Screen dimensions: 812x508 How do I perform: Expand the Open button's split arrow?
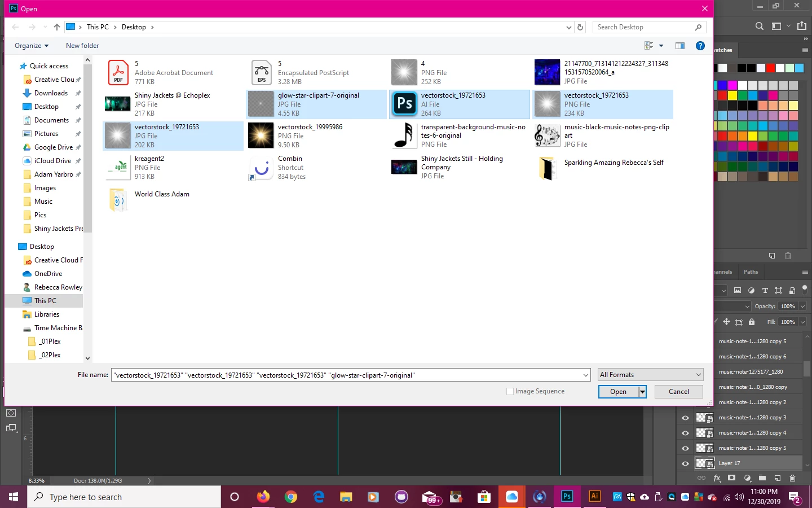click(642, 392)
